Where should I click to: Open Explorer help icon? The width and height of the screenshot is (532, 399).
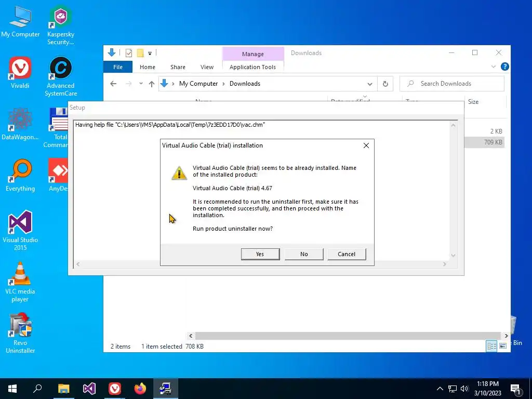505,66
